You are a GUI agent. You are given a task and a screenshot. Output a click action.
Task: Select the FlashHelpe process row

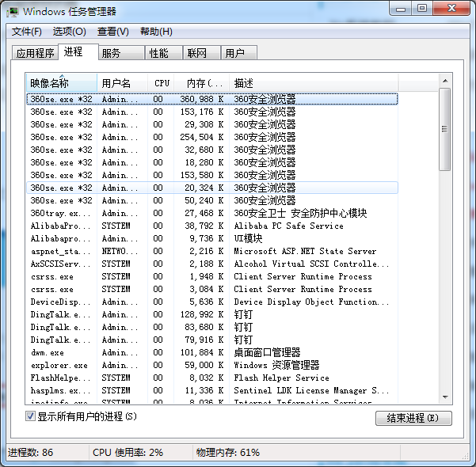point(212,378)
